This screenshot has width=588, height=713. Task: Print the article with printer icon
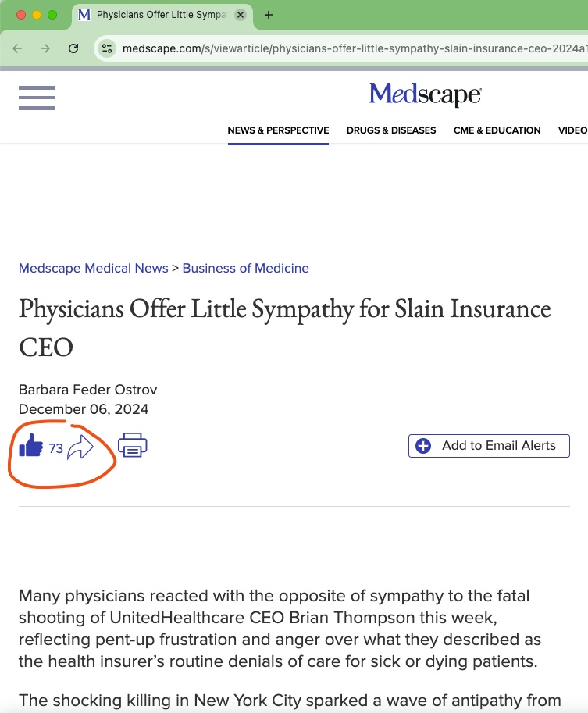point(132,445)
